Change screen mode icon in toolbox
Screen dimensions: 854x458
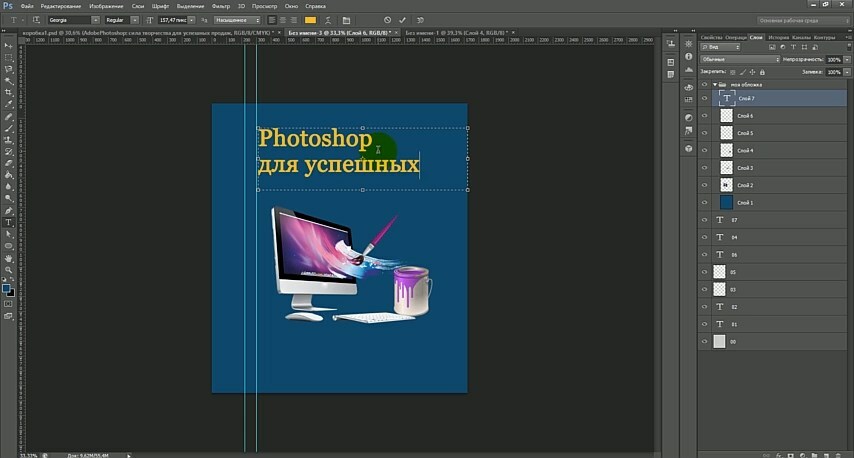coord(8,316)
